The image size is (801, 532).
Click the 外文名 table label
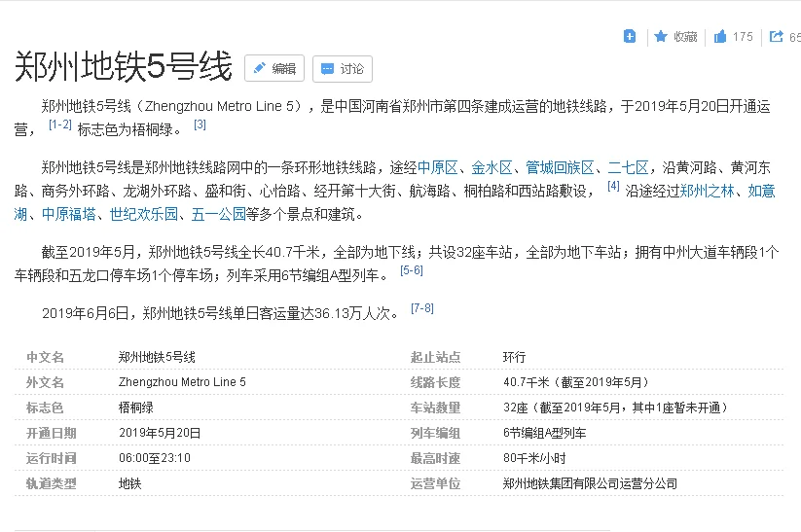point(45,382)
